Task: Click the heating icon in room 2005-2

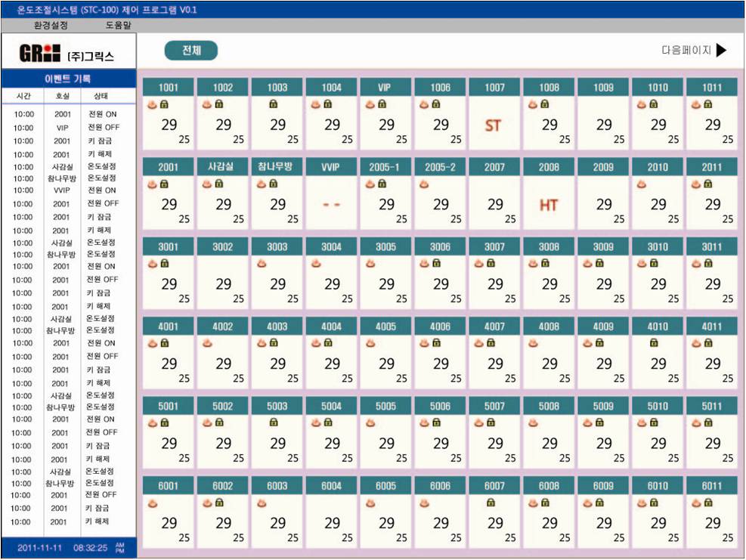Action: [x=424, y=184]
